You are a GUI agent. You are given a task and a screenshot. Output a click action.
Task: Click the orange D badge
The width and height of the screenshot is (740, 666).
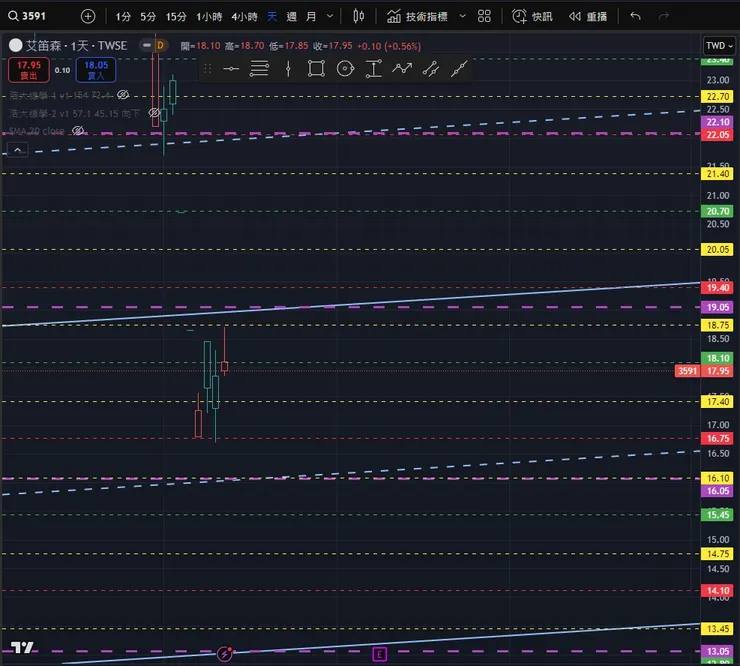click(x=160, y=45)
